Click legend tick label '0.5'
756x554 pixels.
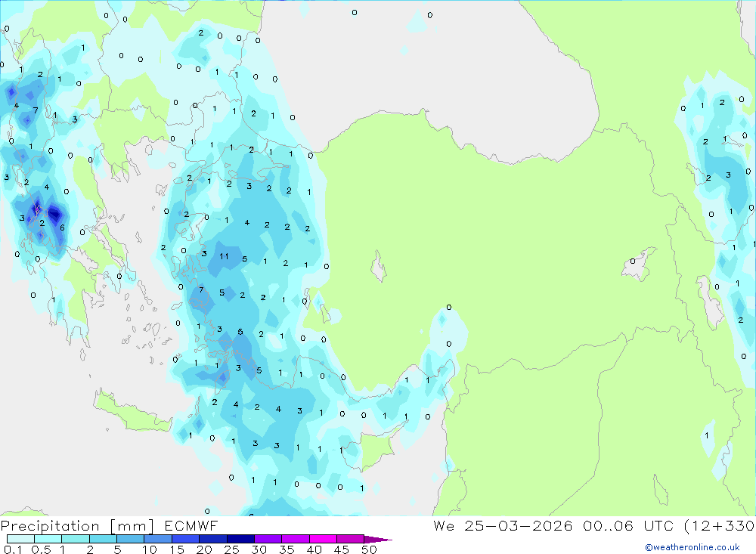41,549
